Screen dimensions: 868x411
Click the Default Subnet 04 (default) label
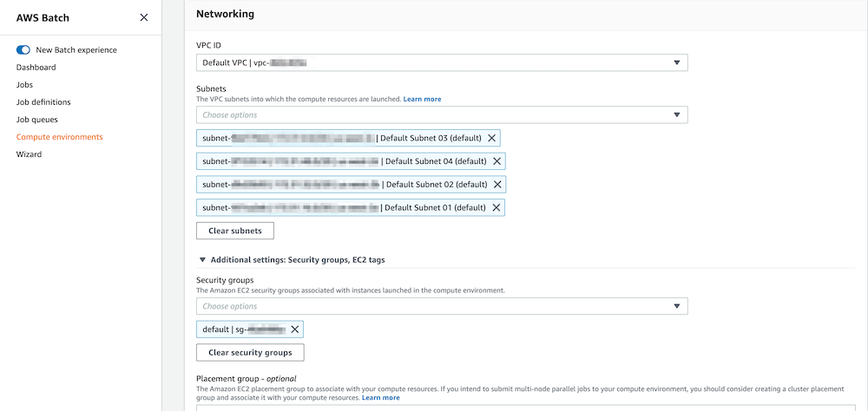pyautogui.click(x=436, y=161)
